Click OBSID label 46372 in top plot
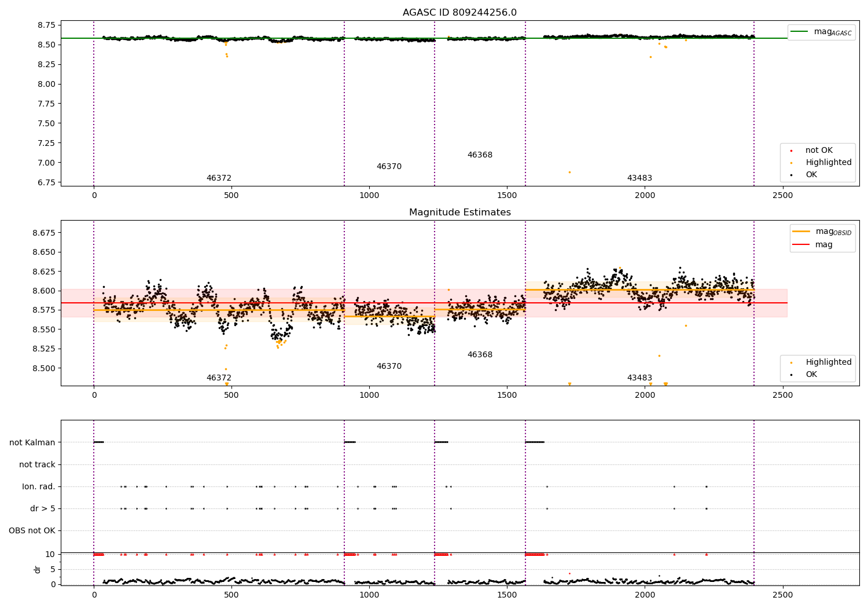Screen dimensions: 868x608 [x=219, y=178]
